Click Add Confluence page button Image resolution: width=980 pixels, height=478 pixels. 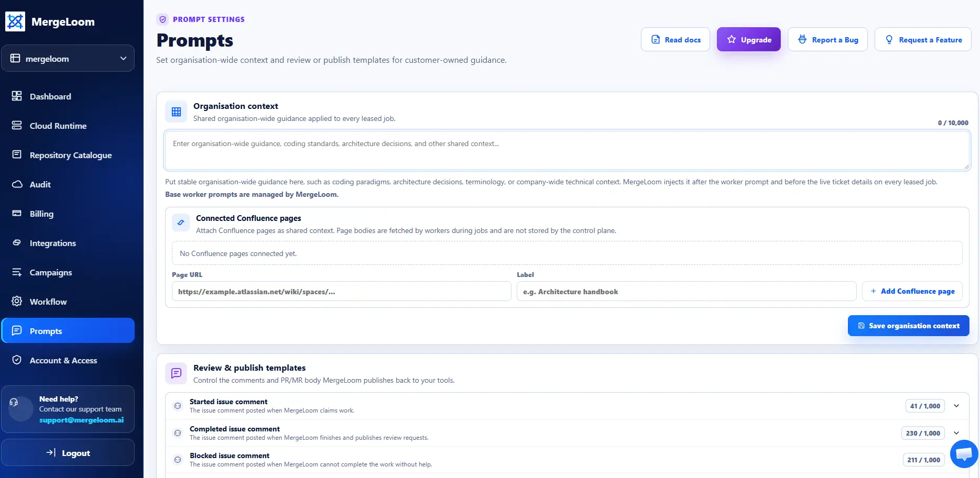tap(912, 291)
